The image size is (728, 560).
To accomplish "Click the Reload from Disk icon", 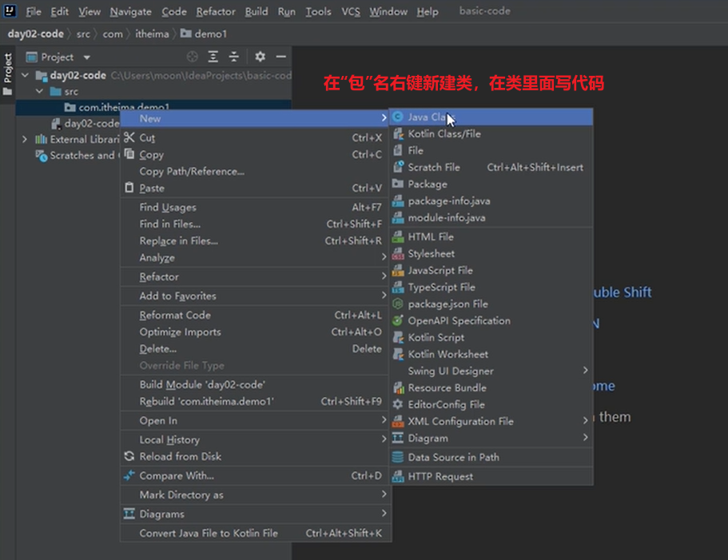I will pos(129,456).
